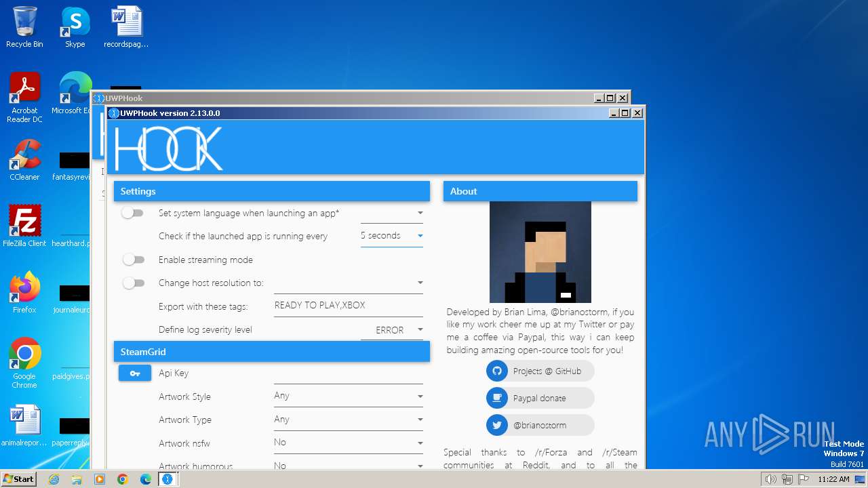
Task: Close the UWPHook version 2.13.0.0 window
Action: pos(637,113)
